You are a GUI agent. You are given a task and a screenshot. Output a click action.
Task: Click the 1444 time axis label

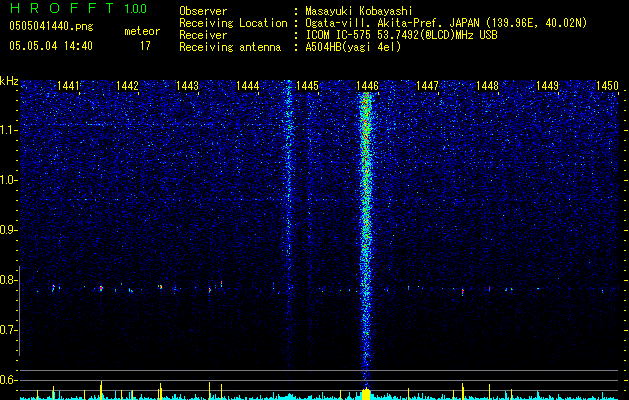248,85
